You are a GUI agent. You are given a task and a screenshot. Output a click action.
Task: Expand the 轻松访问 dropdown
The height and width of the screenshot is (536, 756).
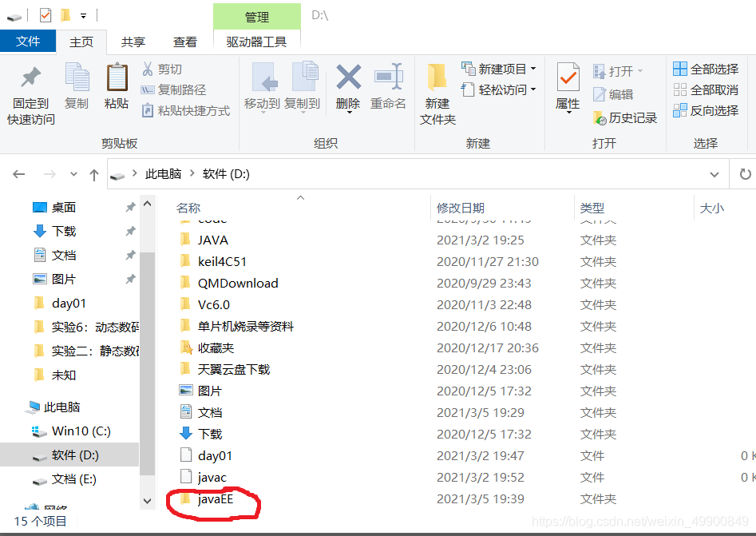(x=532, y=90)
